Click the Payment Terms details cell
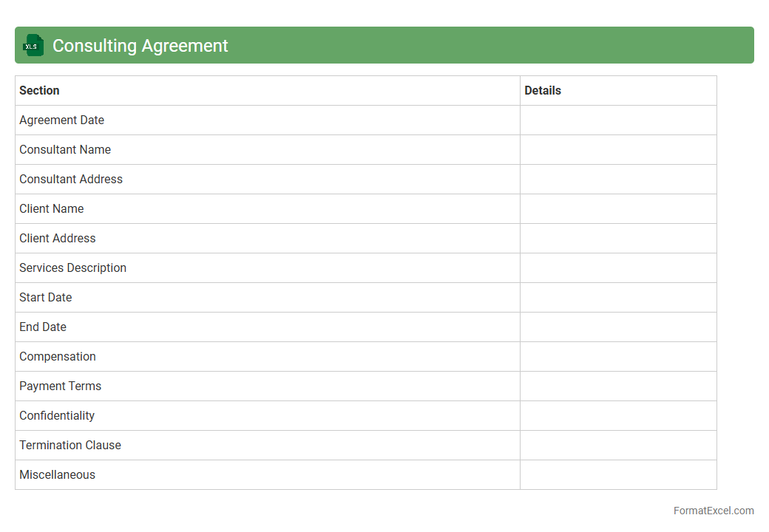This screenshot has height=532, width=769. point(618,386)
